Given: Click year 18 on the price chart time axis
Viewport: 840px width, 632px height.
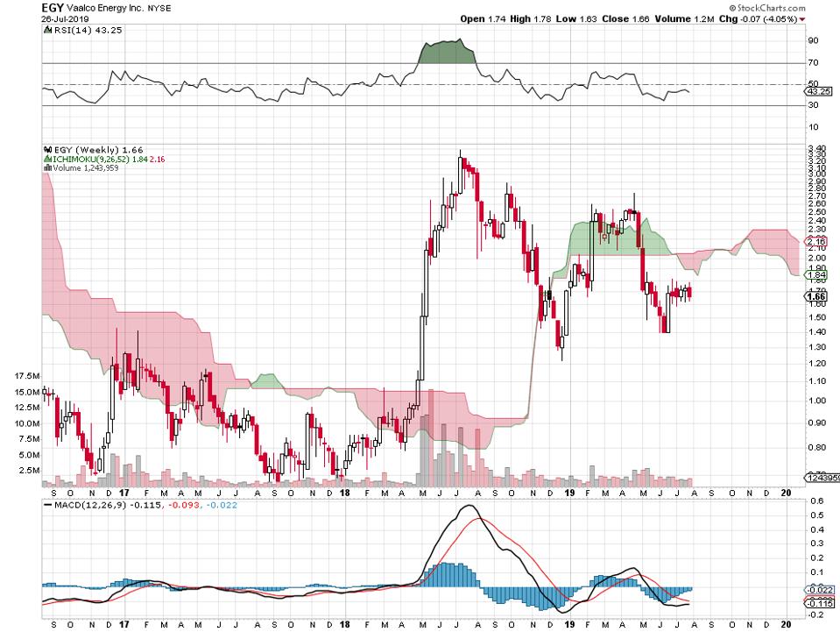Looking at the screenshot, I should (345, 493).
